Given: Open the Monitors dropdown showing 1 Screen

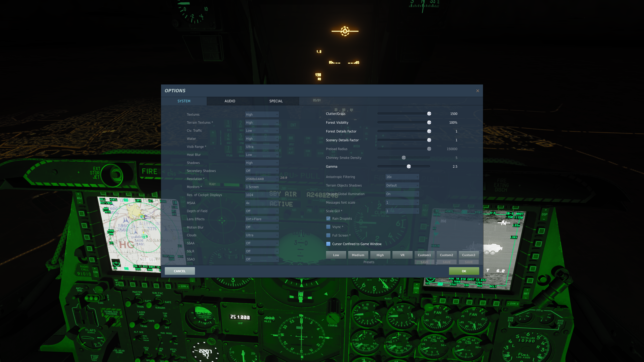Looking at the screenshot, I should coord(262,187).
